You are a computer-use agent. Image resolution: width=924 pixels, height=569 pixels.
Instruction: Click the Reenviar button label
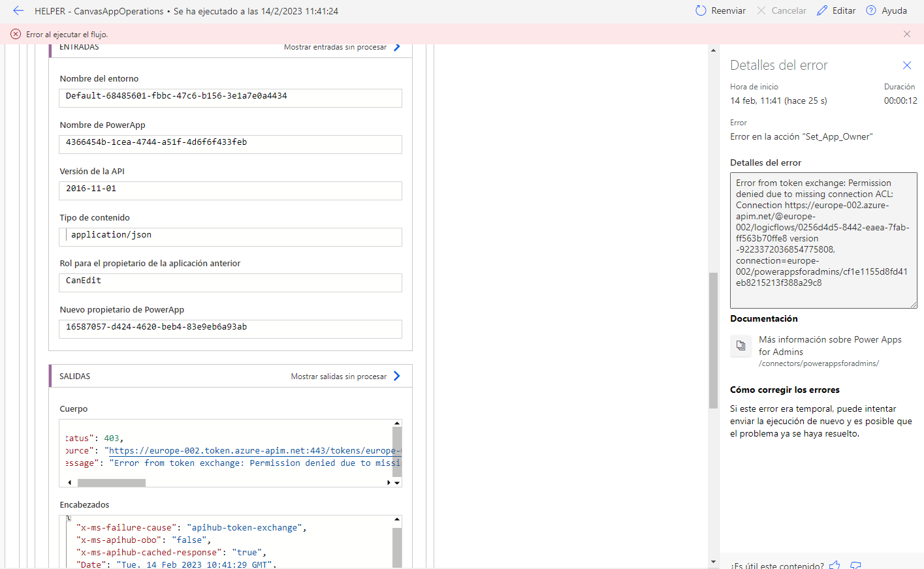(x=728, y=10)
